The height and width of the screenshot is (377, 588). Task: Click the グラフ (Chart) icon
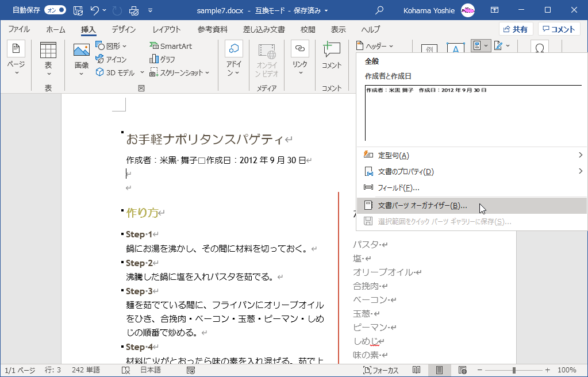(163, 59)
